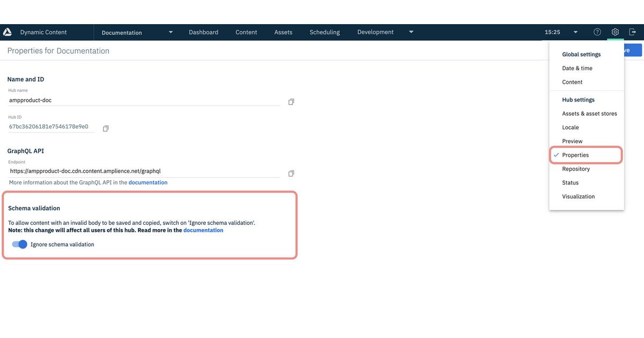Viewport: 644px width, 338px height.
Task: Go to the Content tab
Action: (246, 32)
